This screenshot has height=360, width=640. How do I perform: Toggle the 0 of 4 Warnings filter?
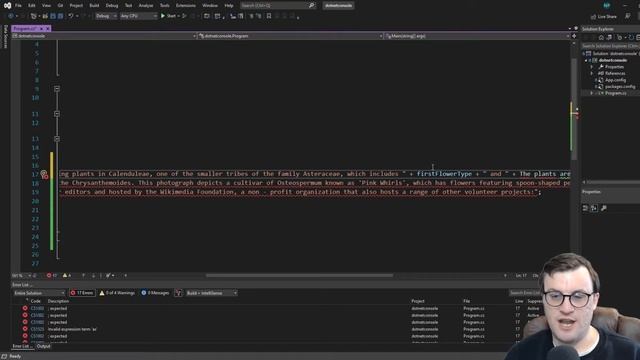[x=118, y=293]
